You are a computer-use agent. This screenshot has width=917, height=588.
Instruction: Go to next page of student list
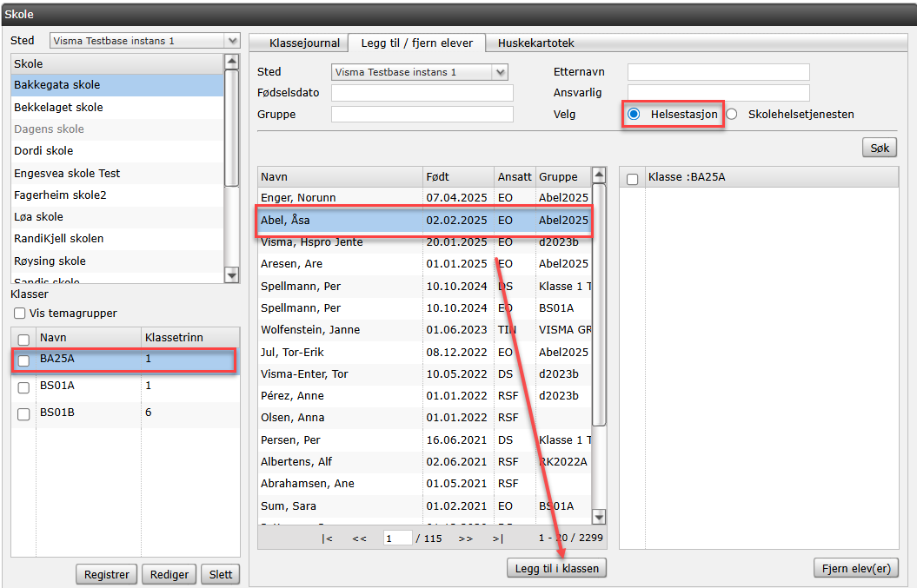click(x=465, y=538)
